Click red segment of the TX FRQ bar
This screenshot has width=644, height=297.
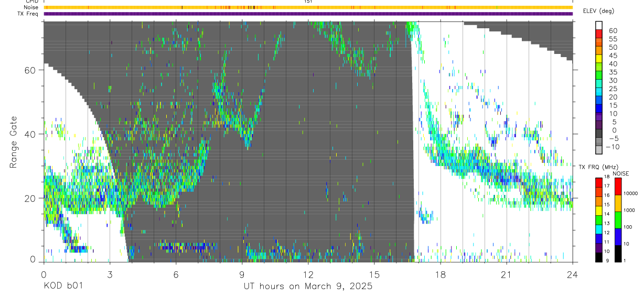tap(599, 183)
